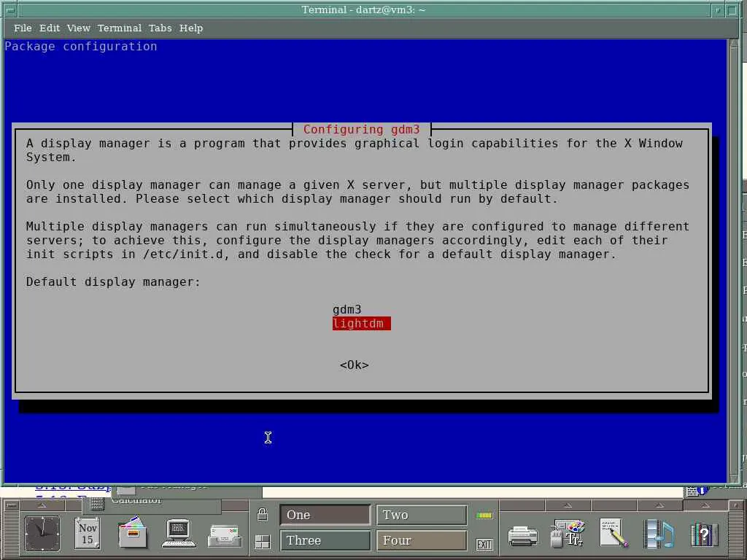Confirm with the <Ok> button
Image resolution: width=747 pixels, height=560 pixels.
[354, 365]
